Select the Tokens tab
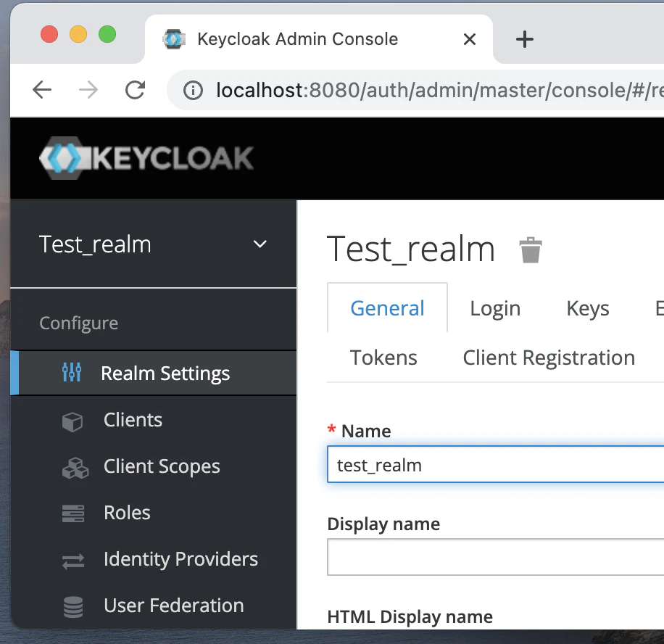The width and height of the screenshot is (664, 644). pyautogui.click(x=383, y=358)
